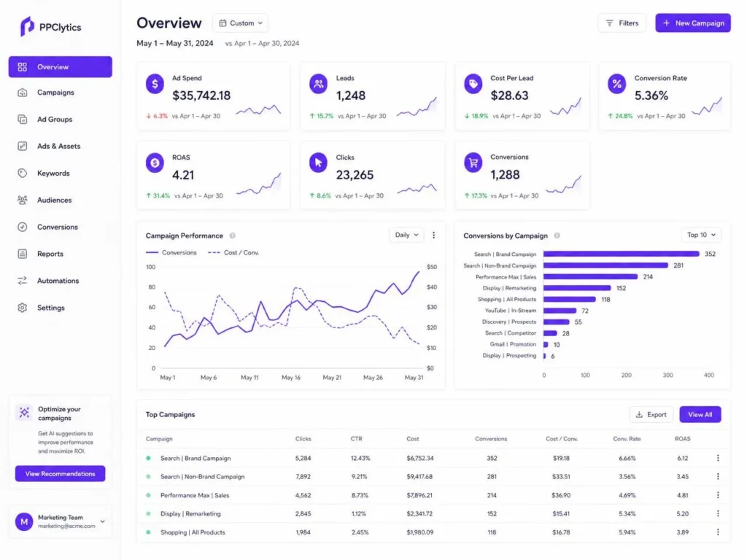747x560 pixels.
Task: Click View Recommendations button
Action: (60, 473)
